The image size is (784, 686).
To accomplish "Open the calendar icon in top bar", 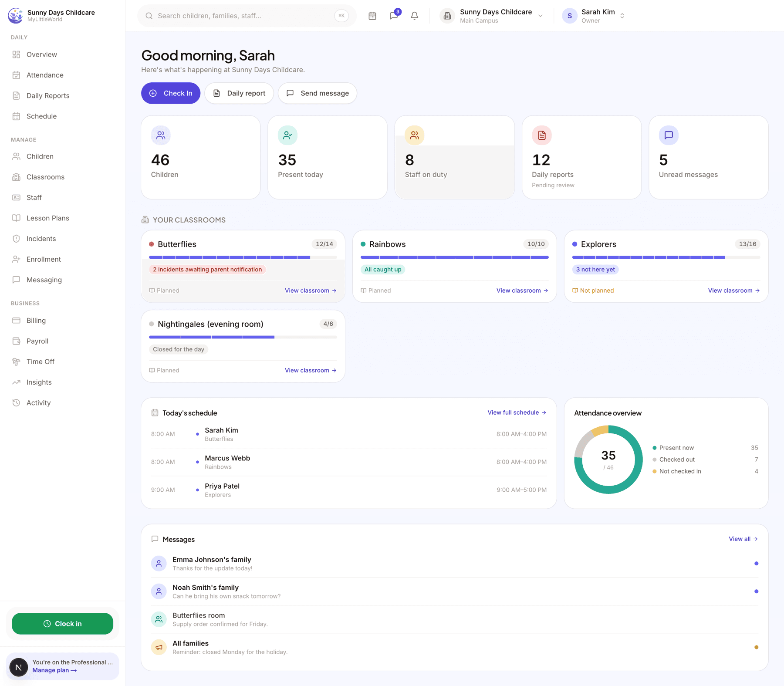I will pyautogui.click(x=372, y=16).
